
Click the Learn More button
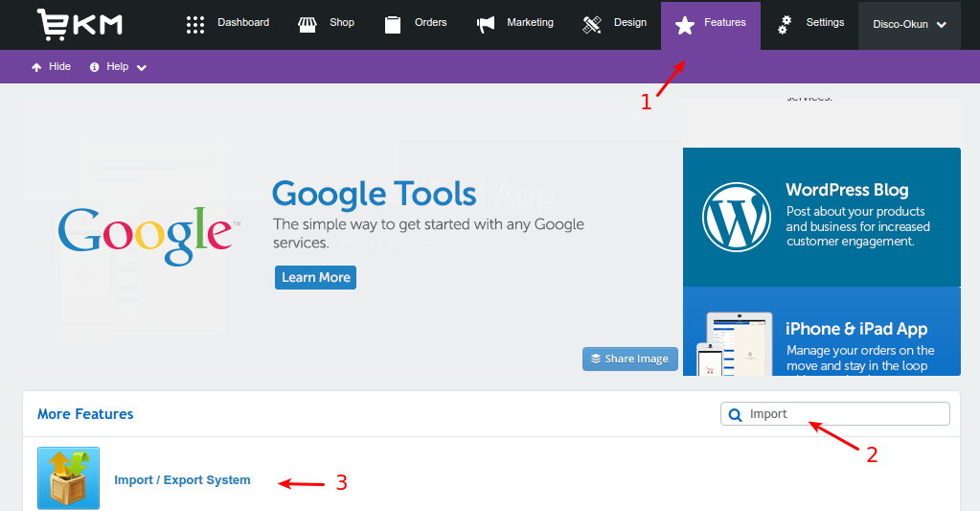[x=315, y=277]
